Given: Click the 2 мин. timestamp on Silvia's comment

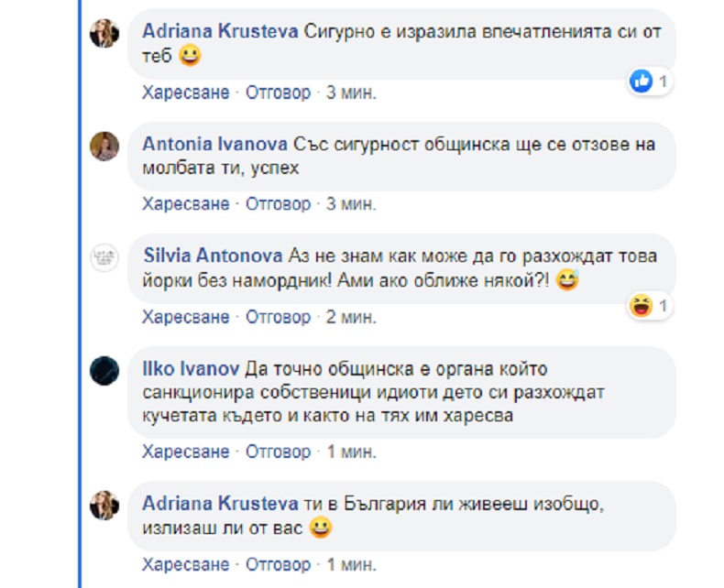Looking at the screenshot, I should coord(352,317).
